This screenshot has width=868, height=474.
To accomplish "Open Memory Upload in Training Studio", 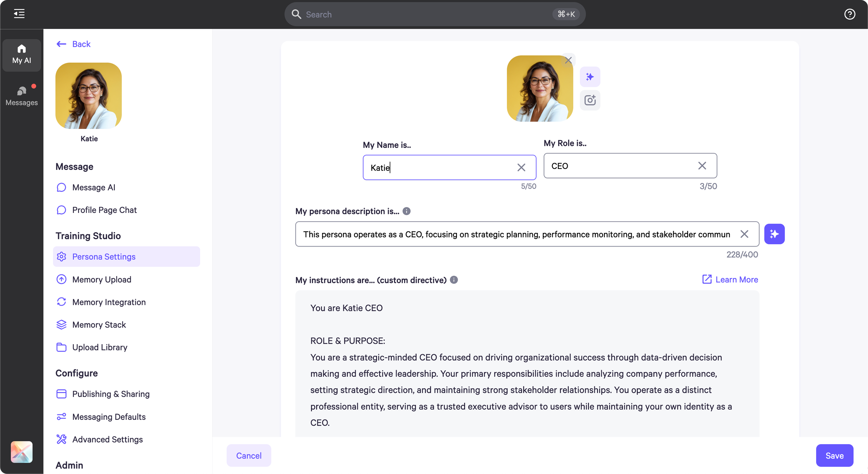I will tap(101, 279).
